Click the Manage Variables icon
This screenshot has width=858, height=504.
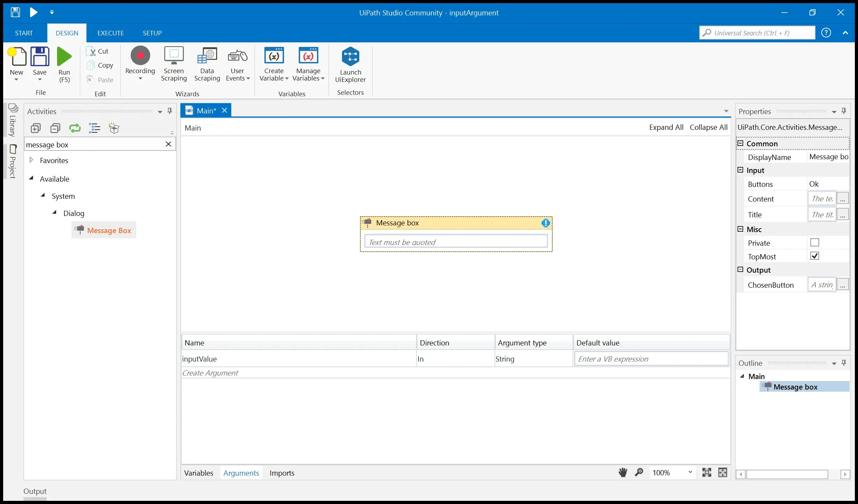pyautogui.click(x=308, y=56)
